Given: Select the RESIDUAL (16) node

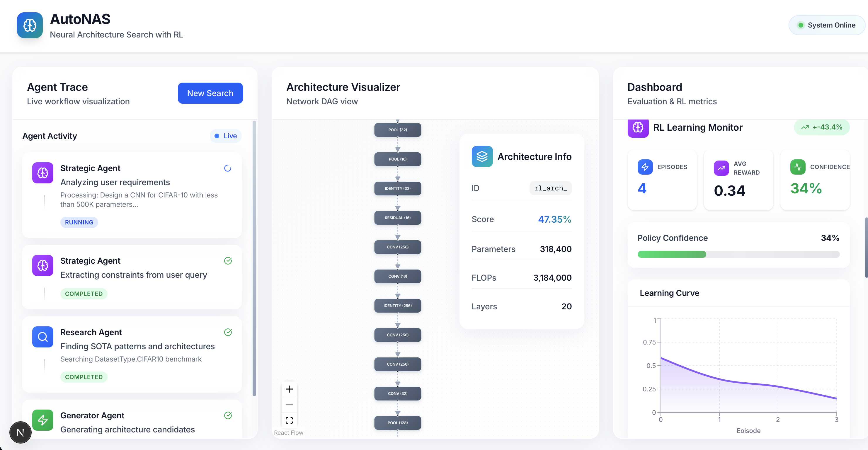Looking at the screenshot, I should pos(397,218).
